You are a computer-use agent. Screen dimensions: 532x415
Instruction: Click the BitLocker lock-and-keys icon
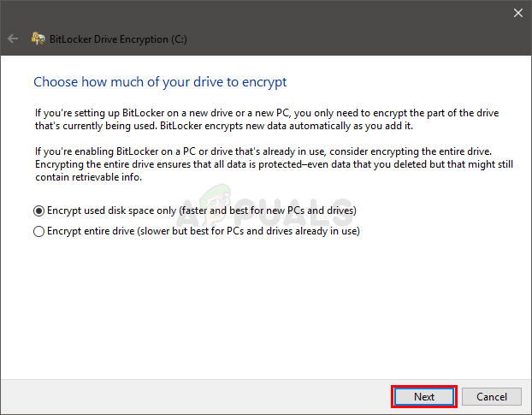[38, 39]
